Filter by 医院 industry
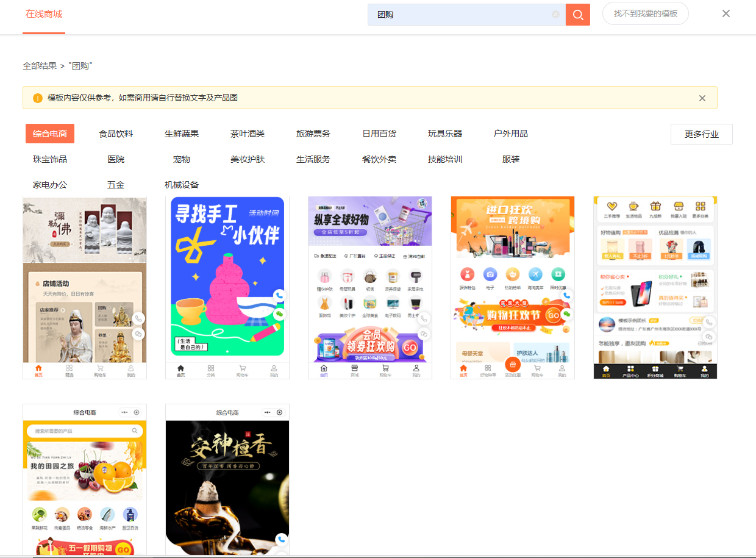 pos(116,159)
